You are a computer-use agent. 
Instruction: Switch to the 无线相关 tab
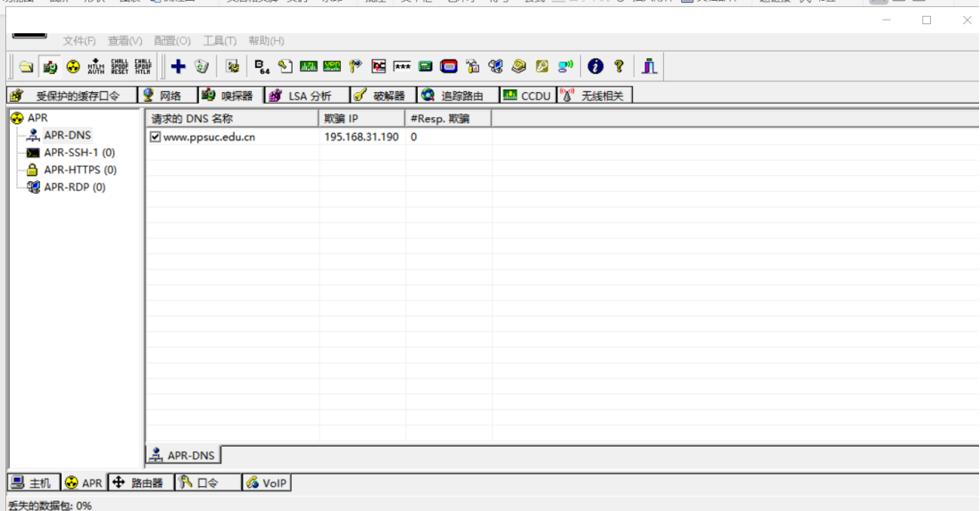(594, 96)
